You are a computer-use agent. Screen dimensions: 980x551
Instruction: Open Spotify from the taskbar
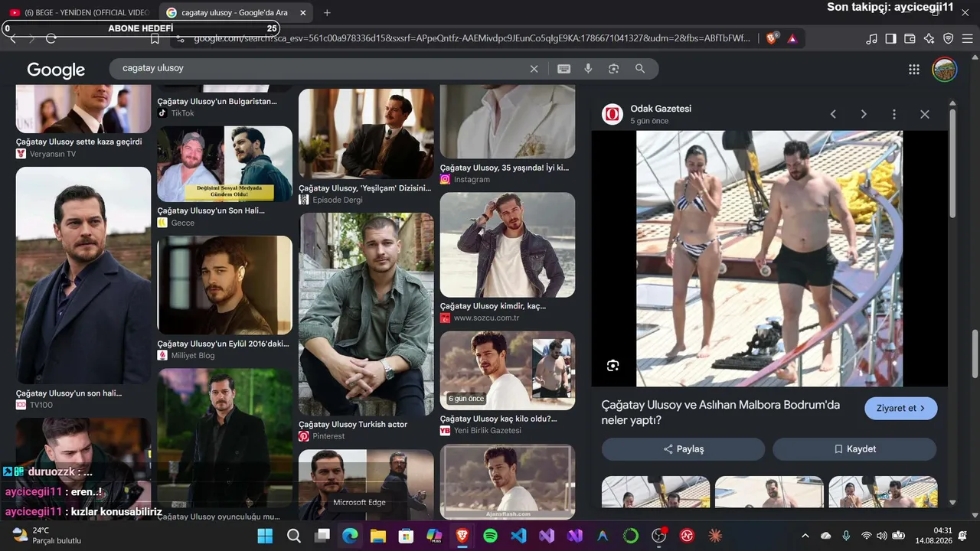490,536
